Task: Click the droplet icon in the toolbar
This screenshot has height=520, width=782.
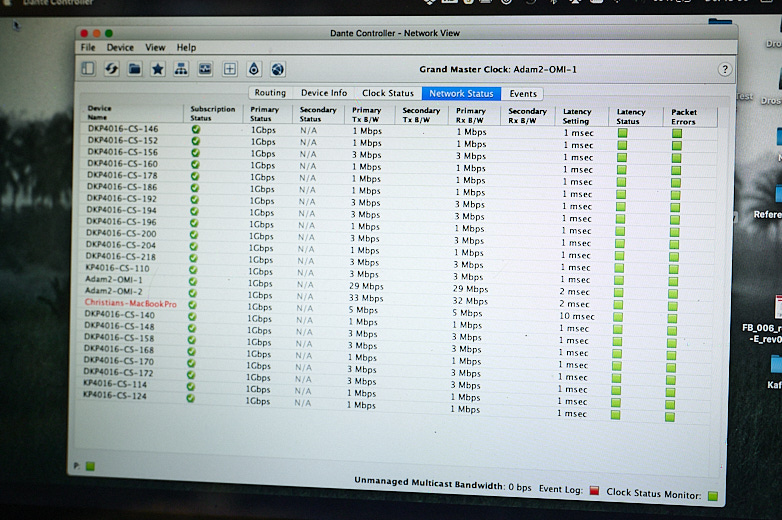Action: coord(253,69)
